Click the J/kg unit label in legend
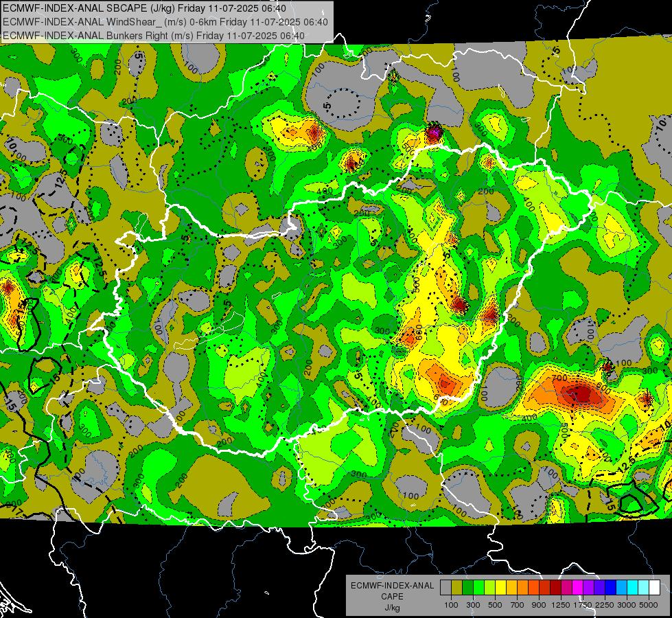 pos(392,608)
